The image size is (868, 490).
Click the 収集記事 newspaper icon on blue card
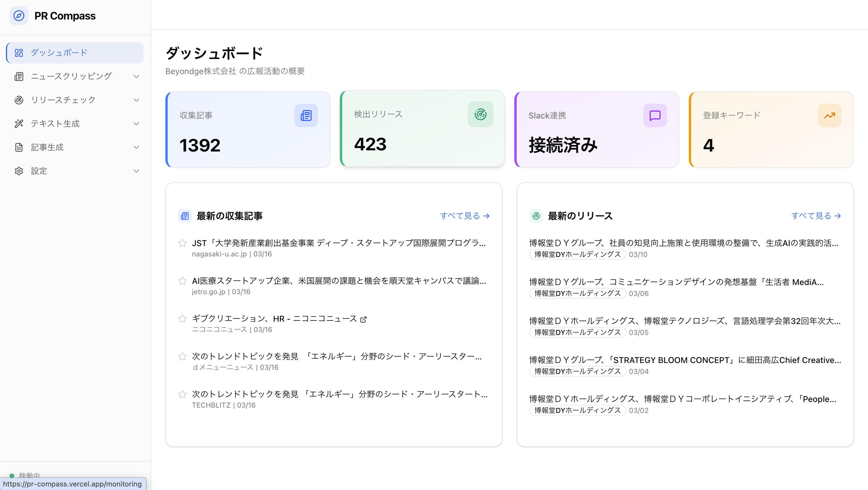point(306,115)
